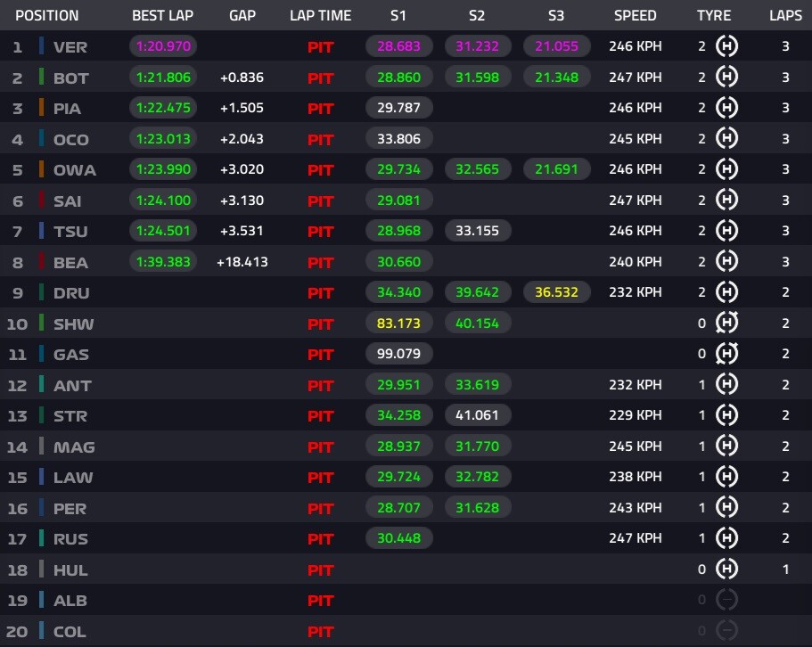Image resolution: width=812 pixels, height=647 pixels.
Task: Click the hard tyre icon in DRU's row
Action: tap(726, 292)
